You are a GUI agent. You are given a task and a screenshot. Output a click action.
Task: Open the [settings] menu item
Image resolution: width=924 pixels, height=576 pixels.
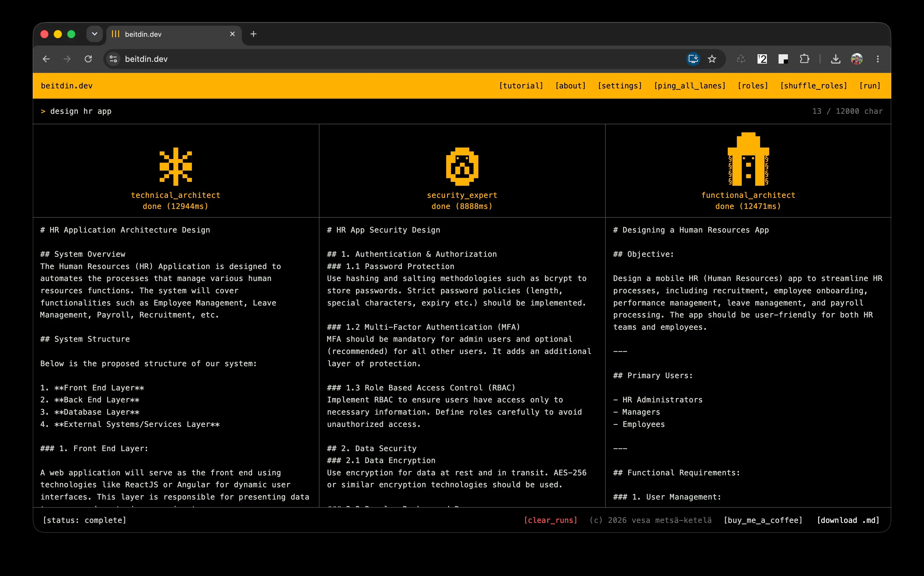620,86
